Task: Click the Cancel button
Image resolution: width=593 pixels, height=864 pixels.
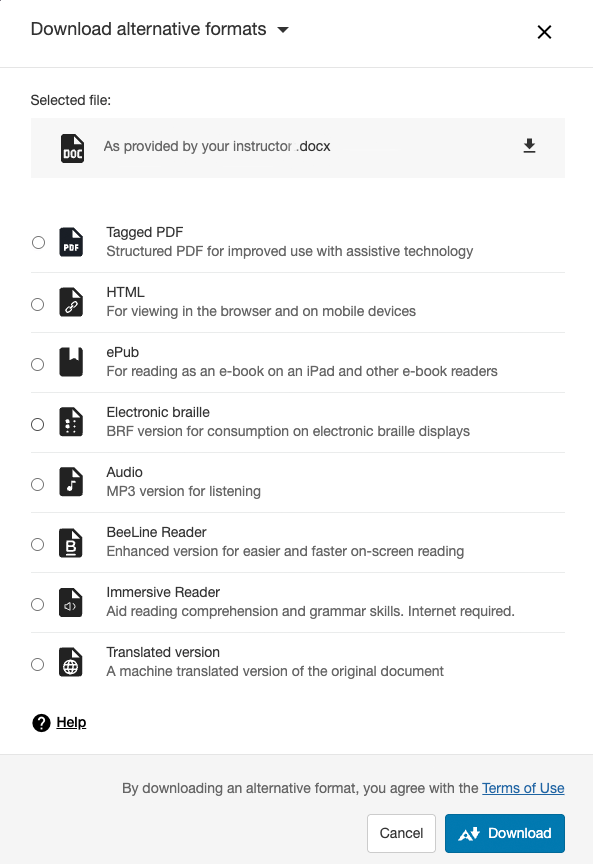Action: click(x=400, y=833)
